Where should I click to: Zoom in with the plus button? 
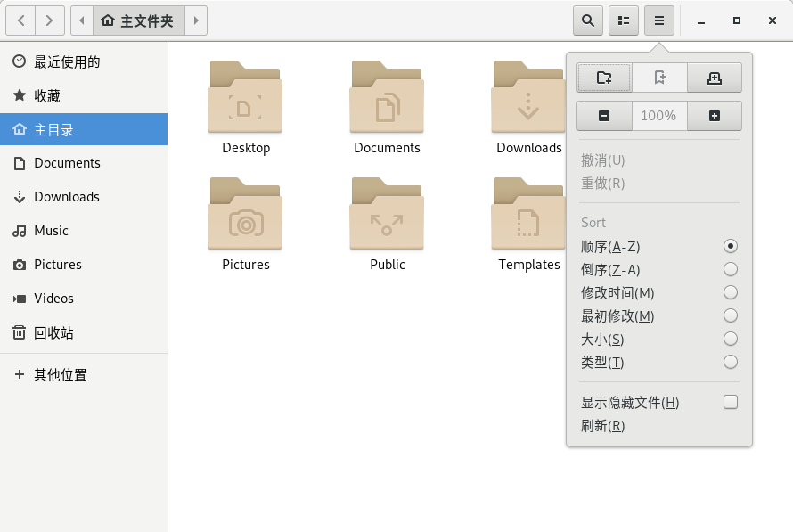pos(714,116)
